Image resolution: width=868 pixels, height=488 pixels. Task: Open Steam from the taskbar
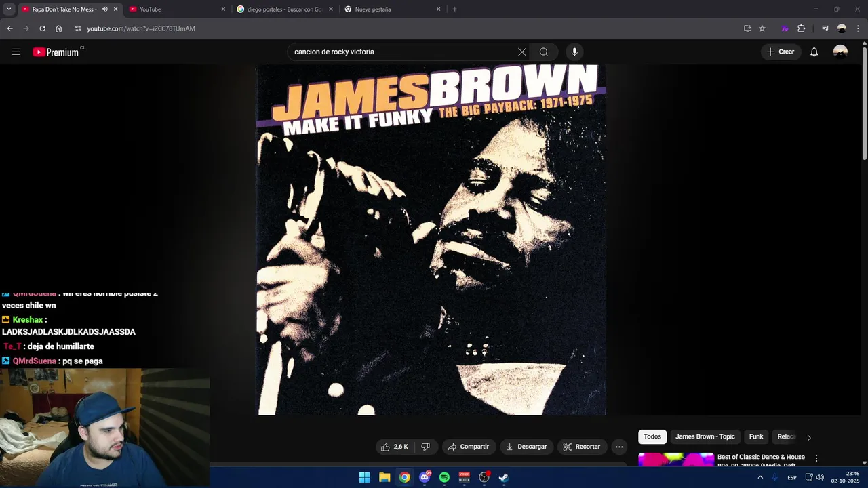click(x=504, y=477)
